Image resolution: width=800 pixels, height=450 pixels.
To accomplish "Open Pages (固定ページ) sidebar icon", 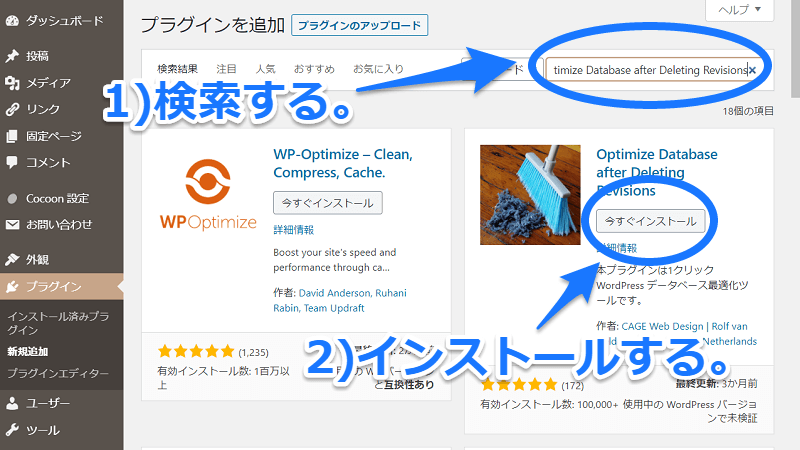I will point(12,136).
